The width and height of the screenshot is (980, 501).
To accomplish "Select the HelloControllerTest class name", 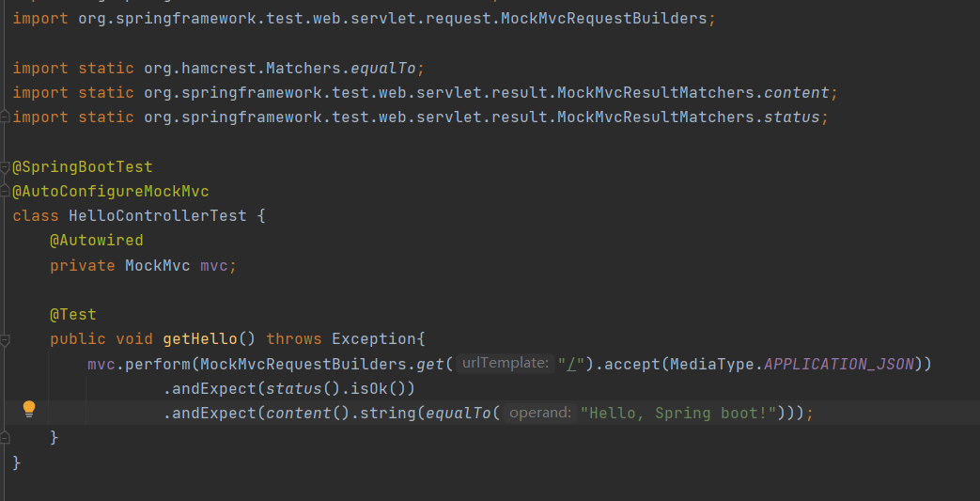I will [x=158, y=216].
